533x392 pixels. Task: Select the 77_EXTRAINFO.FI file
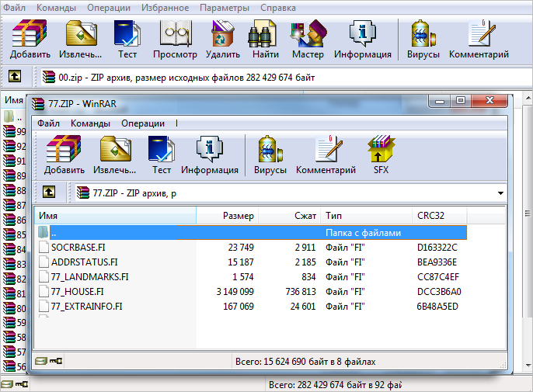click(x=87, y=307)
